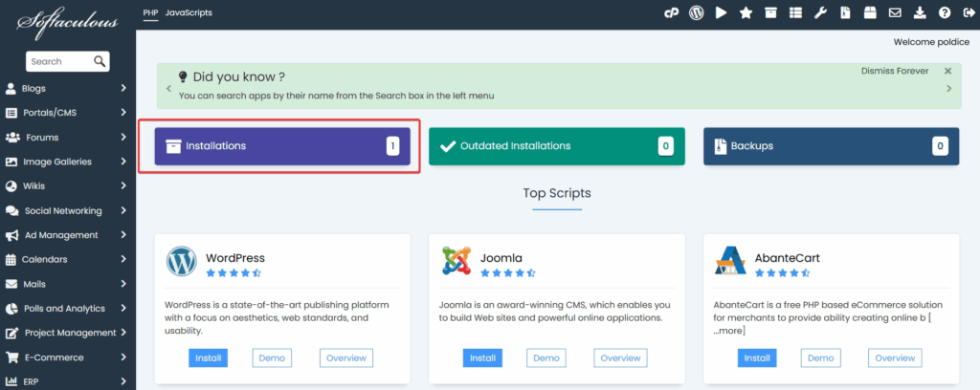980x390 pixels.
Task: Open WordPress manager icon in top toolbar
Action: [x=696, y=13]
